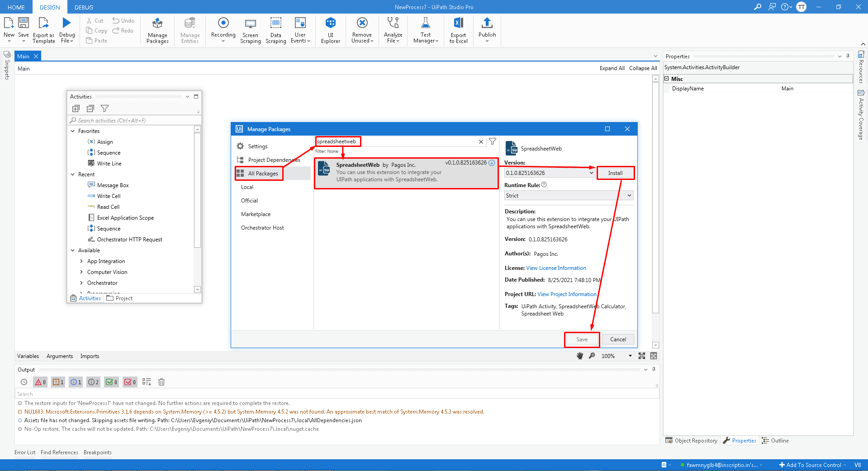
Task: Open activities filter funnel icon
Action: [104, 108]
